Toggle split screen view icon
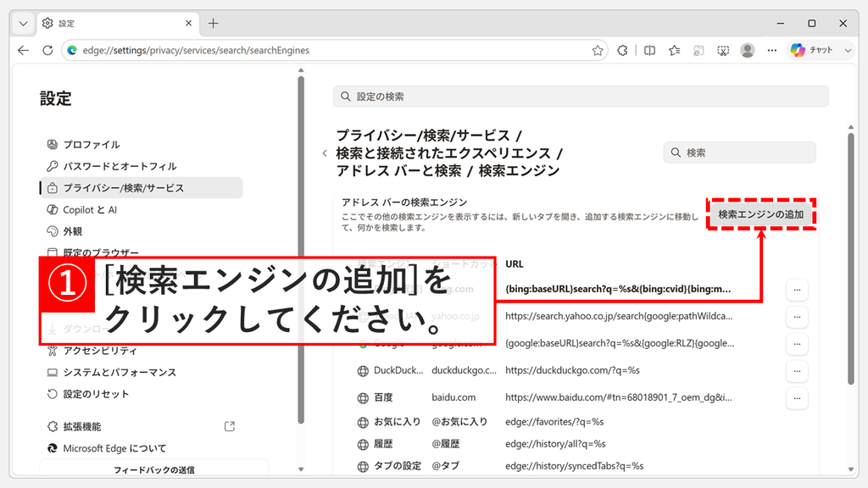The image size is (868, 488). click(x=650, y=50)
